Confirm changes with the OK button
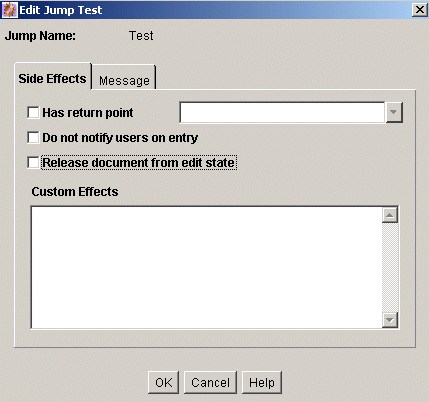Image resolution: width=429 pixels, height=402 pixels. (x=164, y=382)
